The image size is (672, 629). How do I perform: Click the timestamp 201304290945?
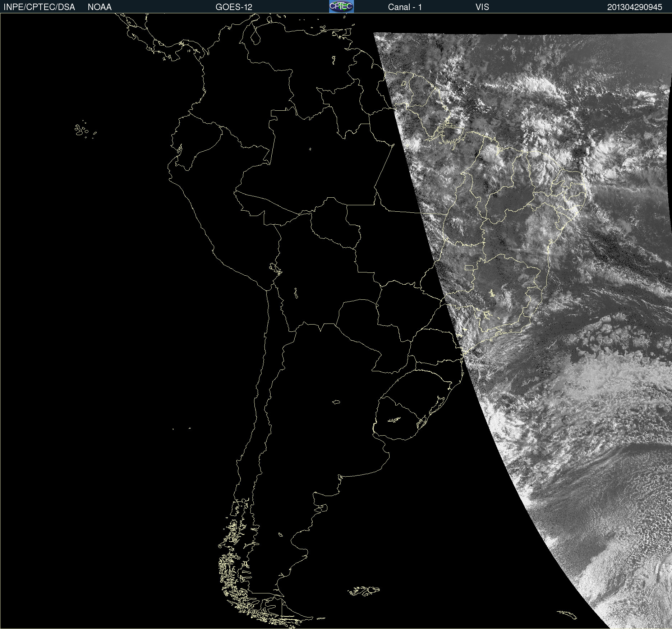pos(635,7)
